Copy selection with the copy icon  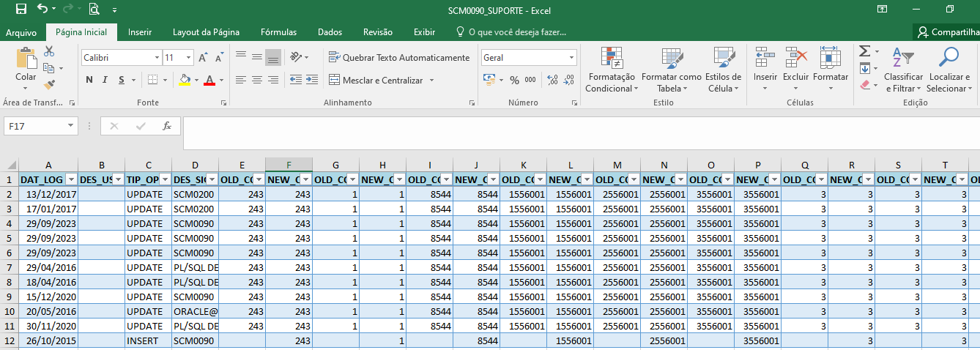[49, 68]
